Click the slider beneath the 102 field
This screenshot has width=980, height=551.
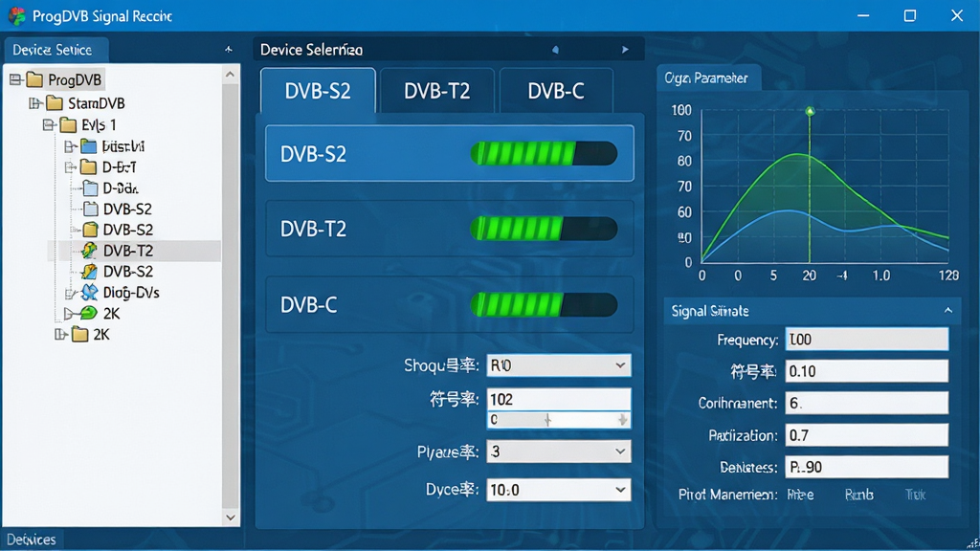coord(559,420)
